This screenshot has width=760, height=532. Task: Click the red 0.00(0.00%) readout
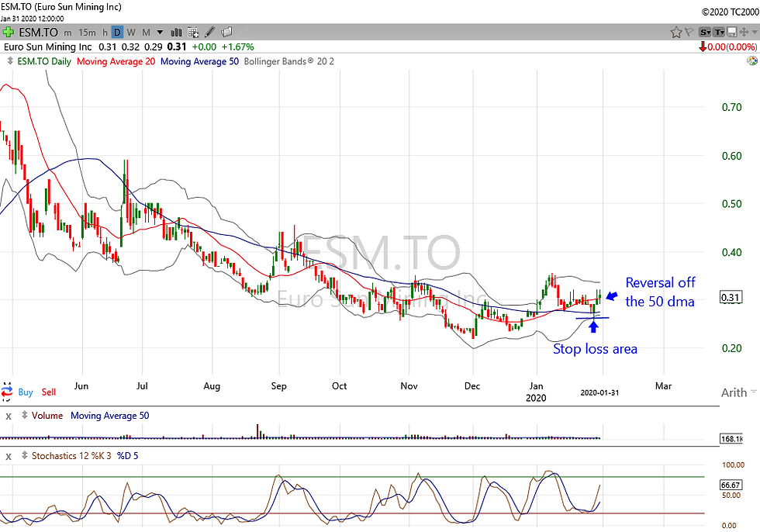[x=732, y=47]
